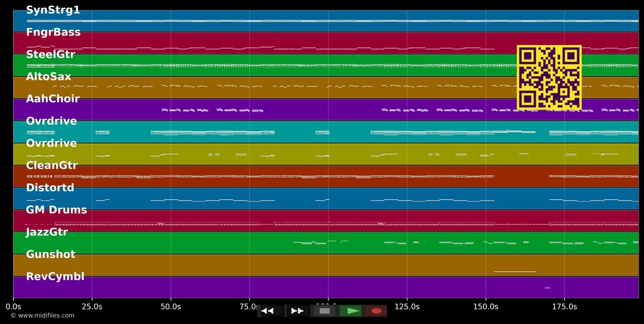This screenshot has width=644, height=324.
Task: Stop playback with the gray square button
Action: (324, 311)
